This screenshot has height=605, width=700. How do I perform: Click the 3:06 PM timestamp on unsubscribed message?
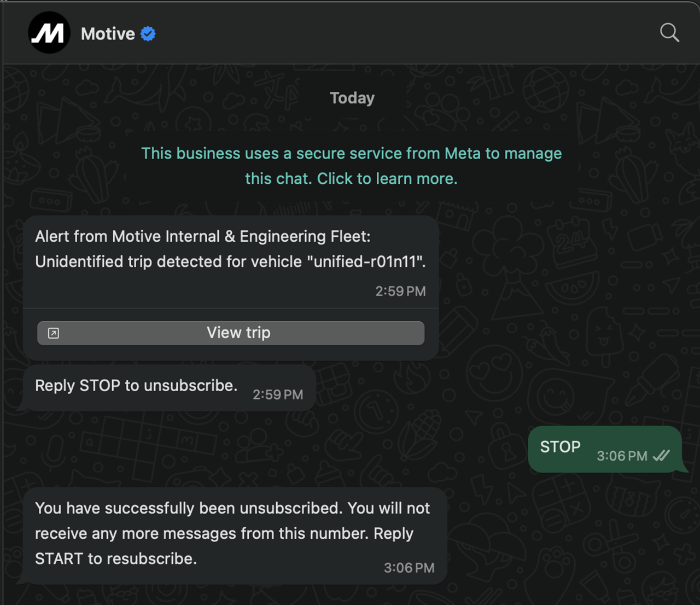pos(409,568)
